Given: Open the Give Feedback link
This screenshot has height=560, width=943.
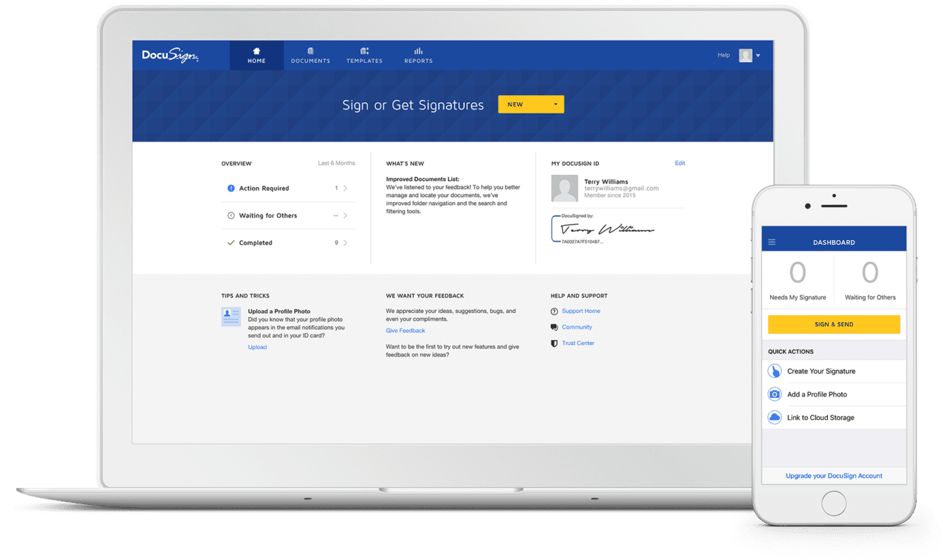Looking at the screenshot, I should click(405, 331).
